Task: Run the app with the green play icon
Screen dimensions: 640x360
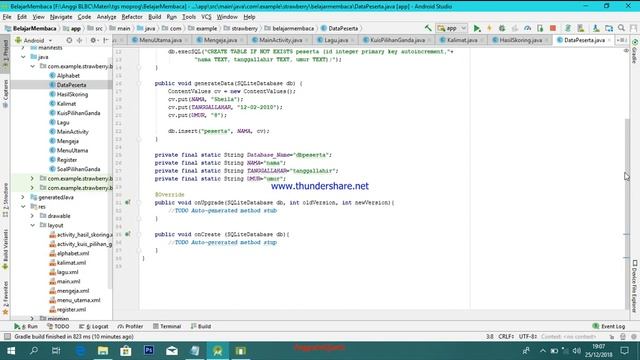Action: coord(477,28)
